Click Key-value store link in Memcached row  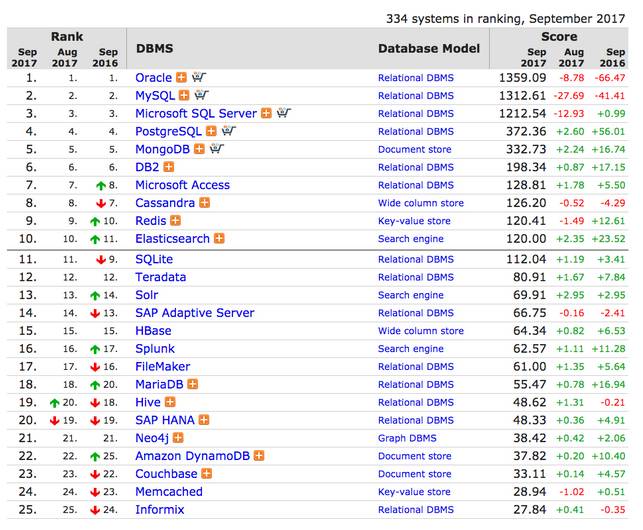click(x=416, y=492)
